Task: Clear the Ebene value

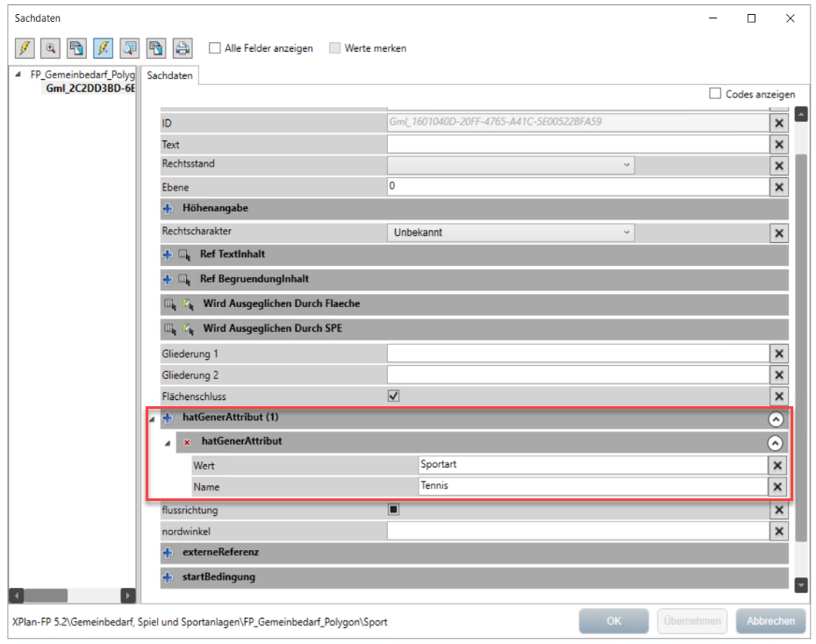Action: click(779, 187)
